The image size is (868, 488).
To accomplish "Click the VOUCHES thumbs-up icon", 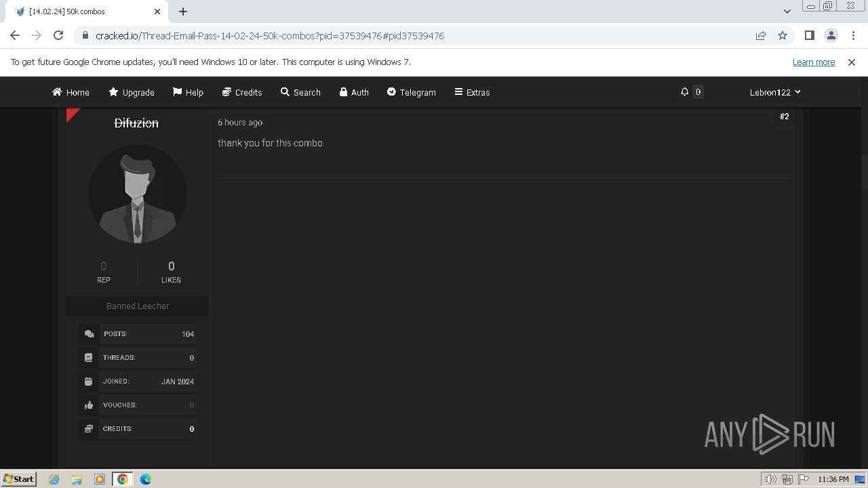I will [88, 405].
